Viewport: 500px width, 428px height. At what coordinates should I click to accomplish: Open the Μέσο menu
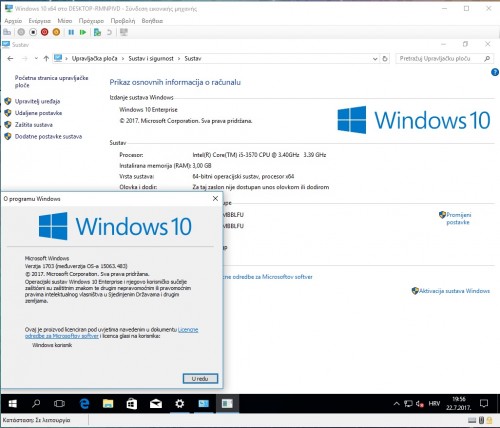pyautogui.click(x=65, y=21)
